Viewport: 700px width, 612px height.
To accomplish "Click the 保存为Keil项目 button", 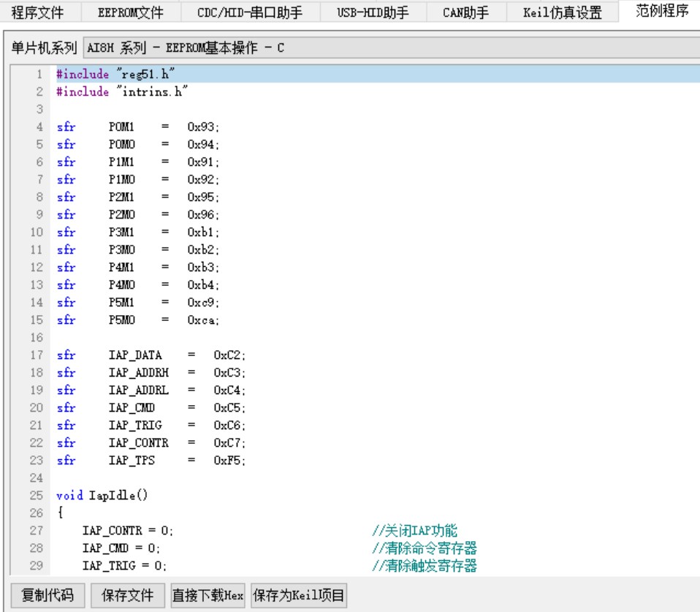I will point(299,595).
